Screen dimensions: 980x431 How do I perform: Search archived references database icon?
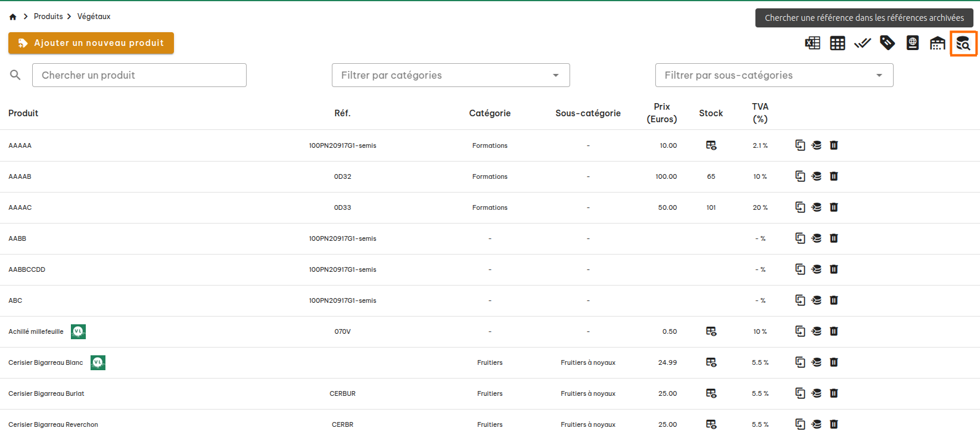pos(963,44)
